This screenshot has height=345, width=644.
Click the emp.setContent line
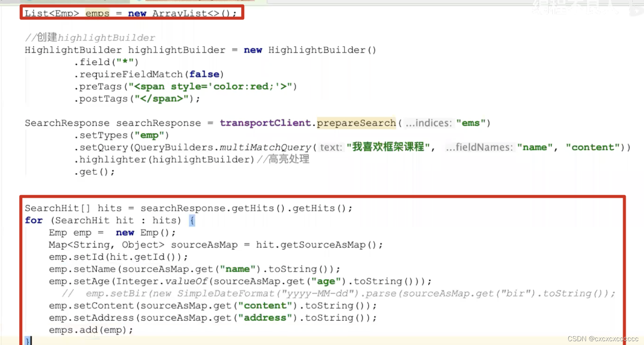coord(213,306)
